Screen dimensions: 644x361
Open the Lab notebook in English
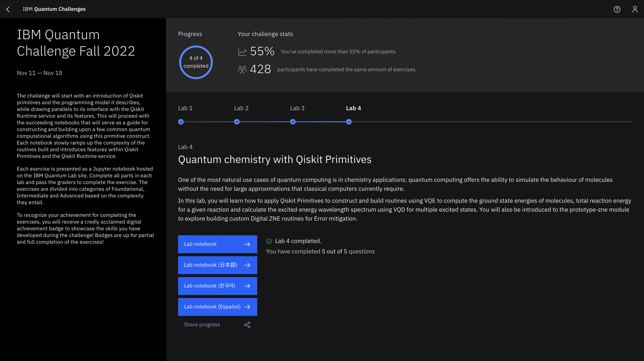(x=217, y=244)
